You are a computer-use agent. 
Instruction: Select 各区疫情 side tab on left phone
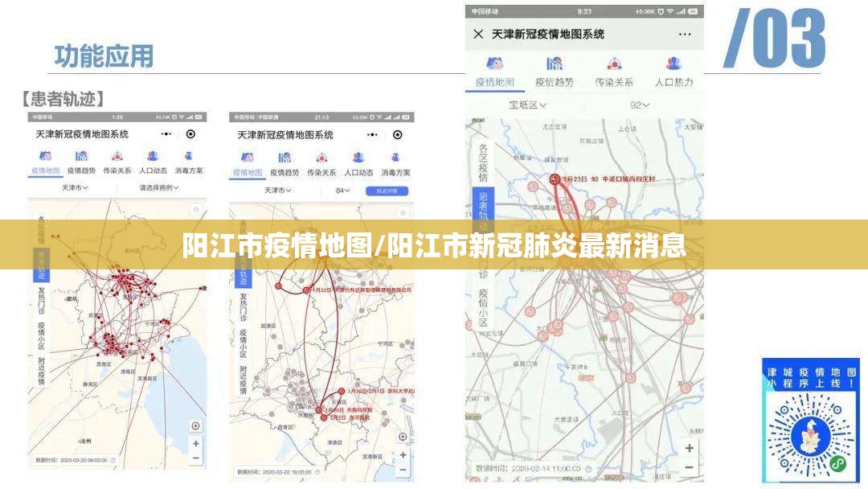[x=41, y=230]
